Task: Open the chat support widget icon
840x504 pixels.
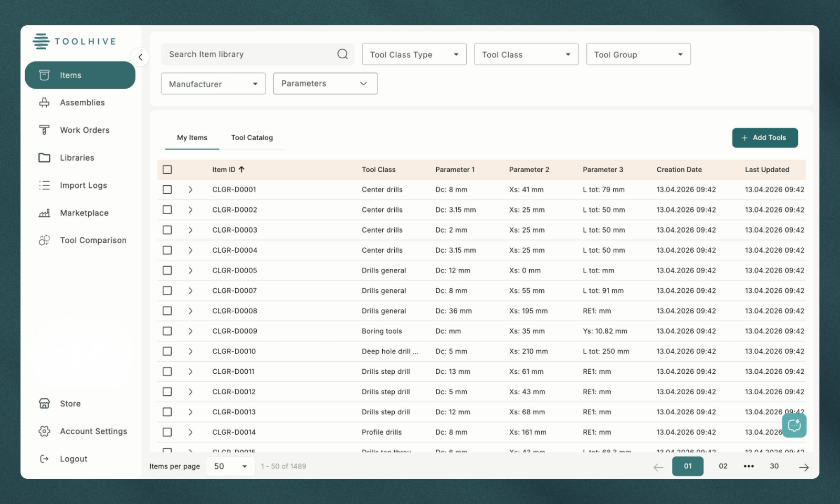Action: point(794,425)
